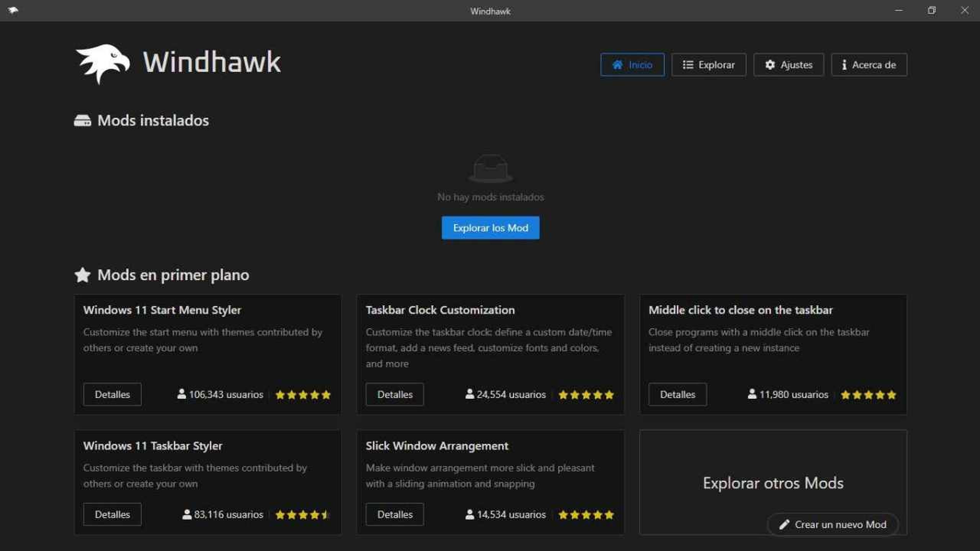The image size is (980, 551).
Task: Click the 11,980 usuarios count
Action: click(794, 394)
